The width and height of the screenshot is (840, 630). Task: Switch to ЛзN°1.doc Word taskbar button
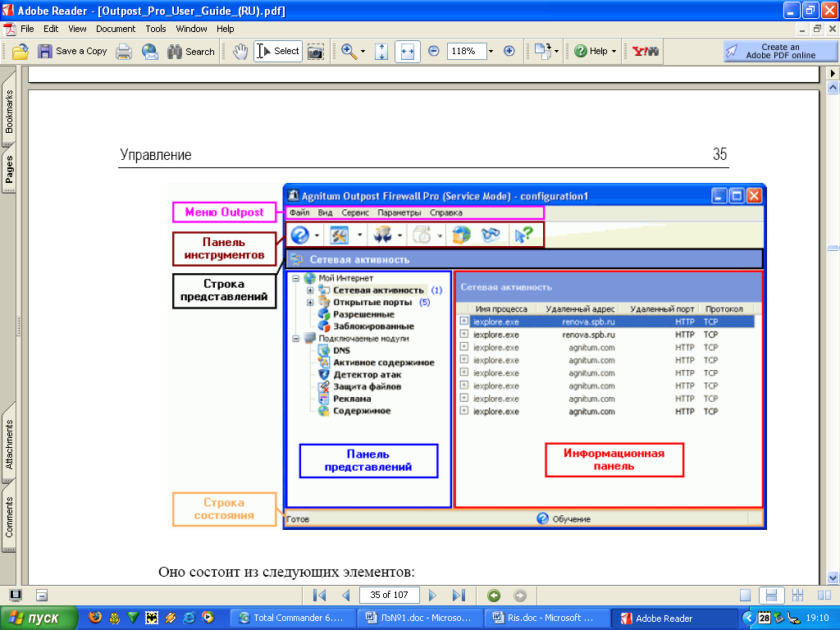click(x=420, y=618)
